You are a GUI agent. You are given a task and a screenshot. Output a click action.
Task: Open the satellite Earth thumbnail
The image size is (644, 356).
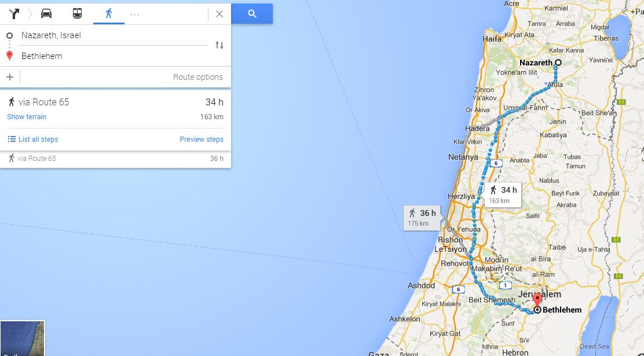tap(22, 338)
